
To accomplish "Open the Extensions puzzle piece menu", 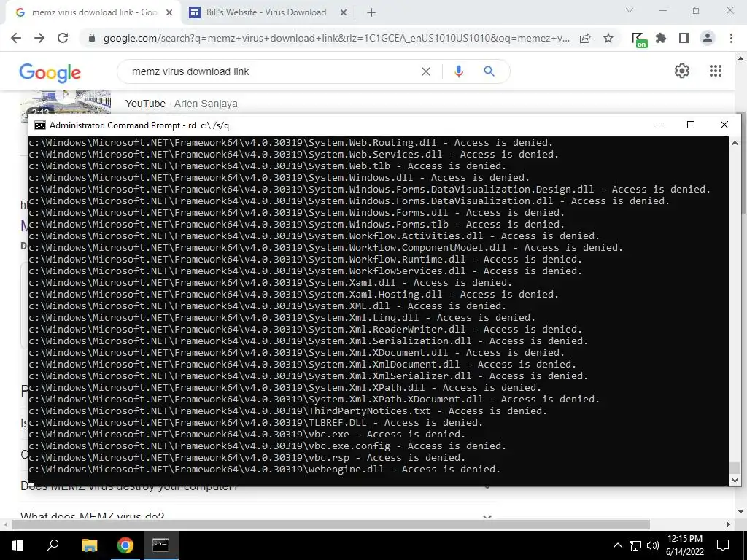I will pos(661,38).
